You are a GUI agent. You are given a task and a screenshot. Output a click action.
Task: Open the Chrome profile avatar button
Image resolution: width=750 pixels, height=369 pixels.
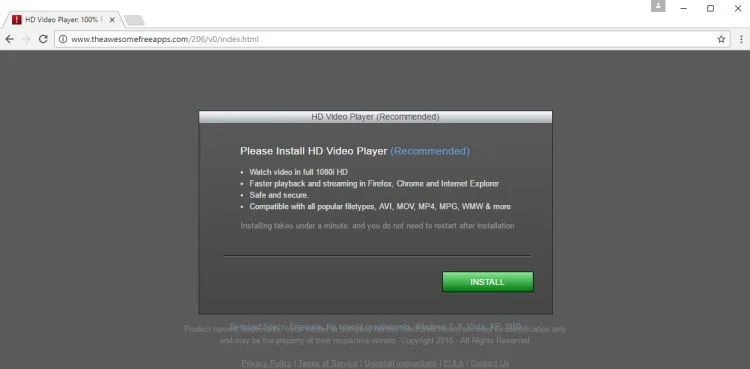[x=658, y=6]
